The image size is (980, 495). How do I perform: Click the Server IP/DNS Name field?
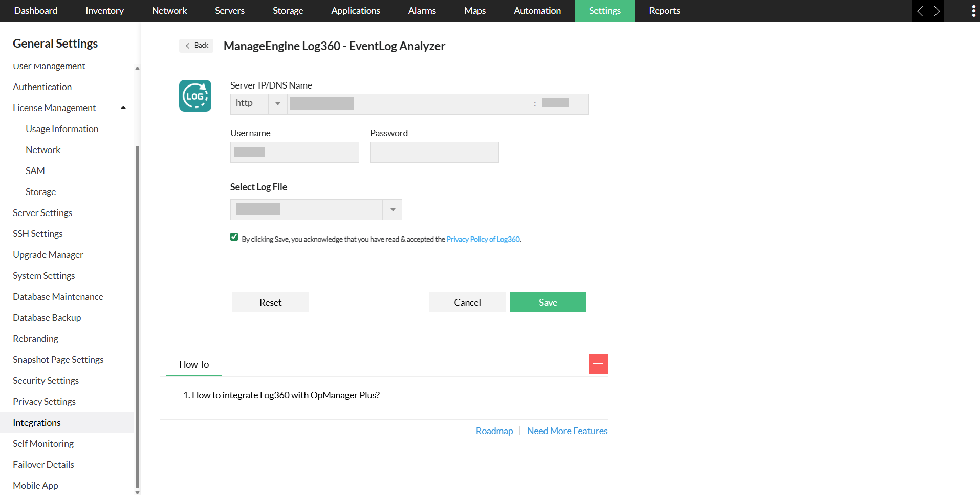click(x=409, y=104)
